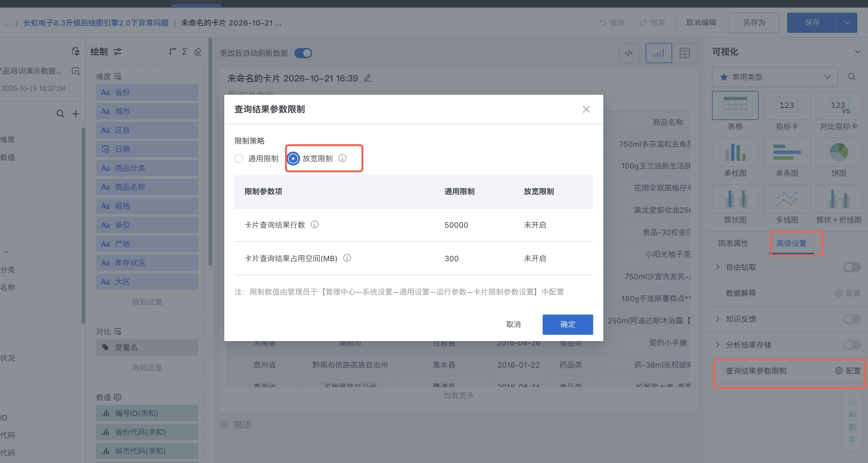Click the Σ summary icon in 绘制 panel

[x=185, y=51]
